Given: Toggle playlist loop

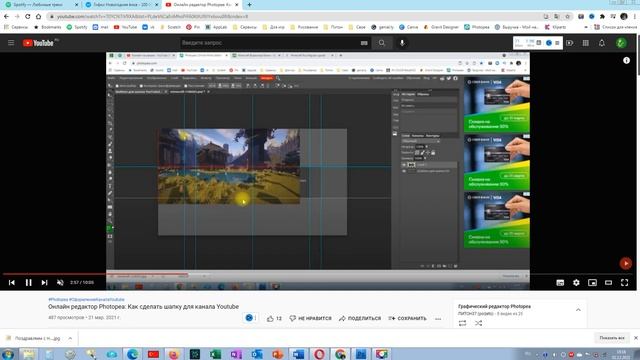Looking at the screenshot, I should (x=462, y=323).
